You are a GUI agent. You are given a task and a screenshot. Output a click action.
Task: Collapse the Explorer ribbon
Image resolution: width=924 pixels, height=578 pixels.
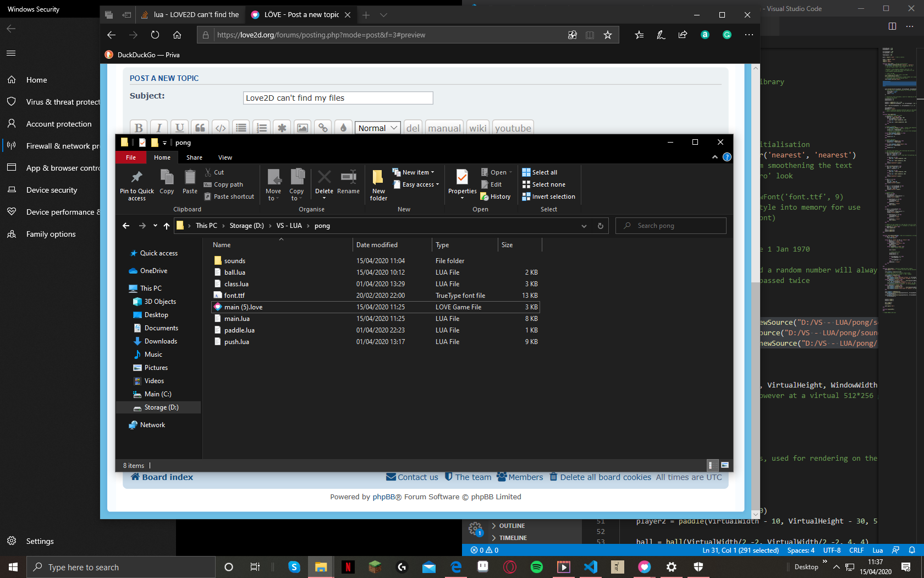[x=714, y=157]
